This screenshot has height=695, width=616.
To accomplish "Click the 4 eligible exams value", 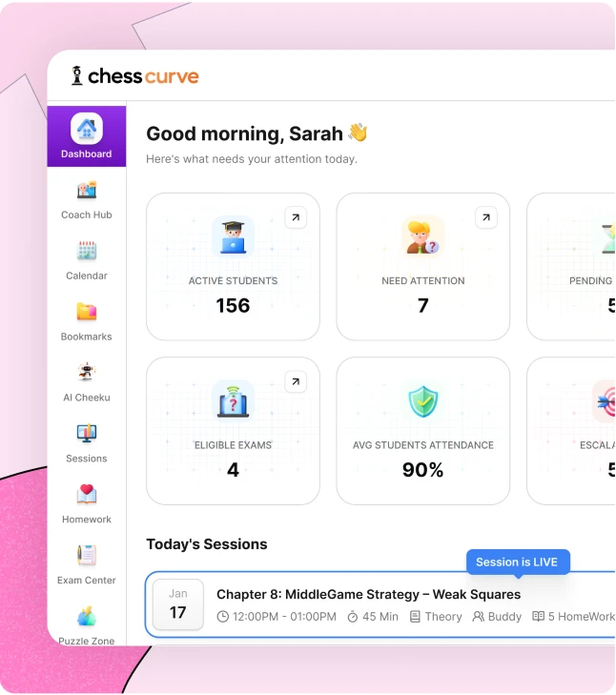I will tap(233, 470).
